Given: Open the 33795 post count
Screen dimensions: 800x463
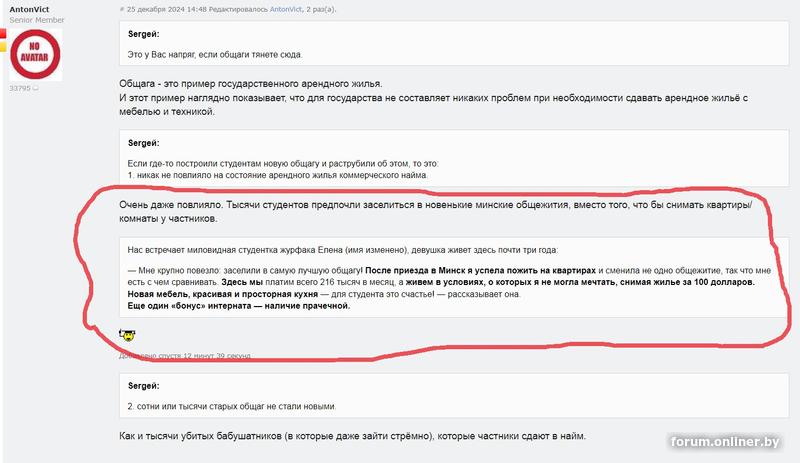Looking at the screenshot, I should coord(20,88).
